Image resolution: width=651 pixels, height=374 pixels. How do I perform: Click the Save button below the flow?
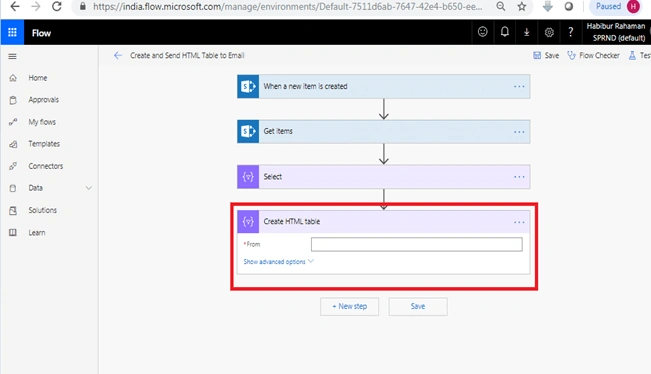418,306
